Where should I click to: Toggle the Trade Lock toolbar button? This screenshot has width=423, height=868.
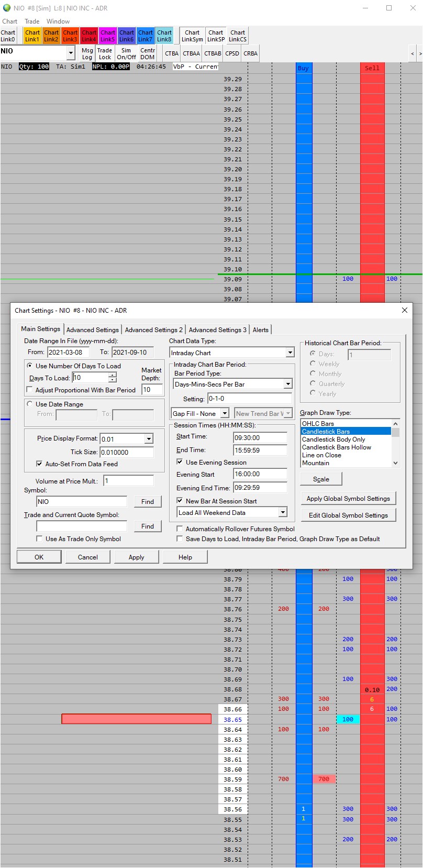[x=105, y=54]
